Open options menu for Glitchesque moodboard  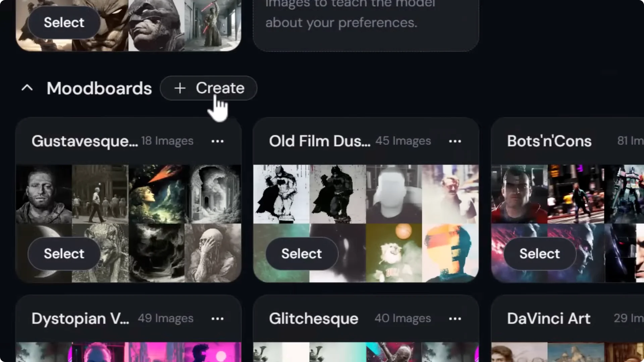(455, 319)
